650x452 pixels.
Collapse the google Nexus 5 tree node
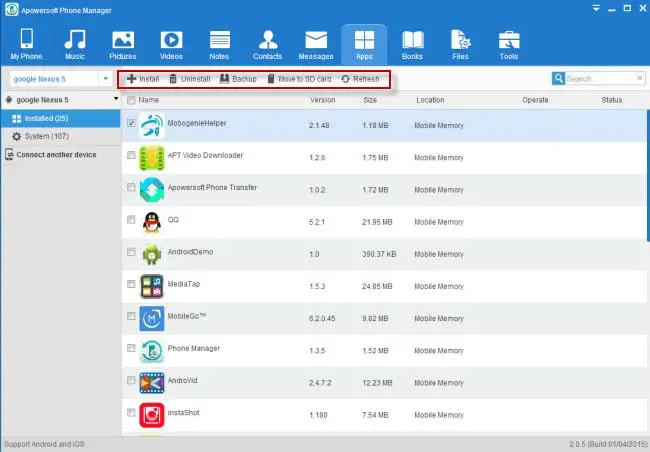[x=116, y=99]
